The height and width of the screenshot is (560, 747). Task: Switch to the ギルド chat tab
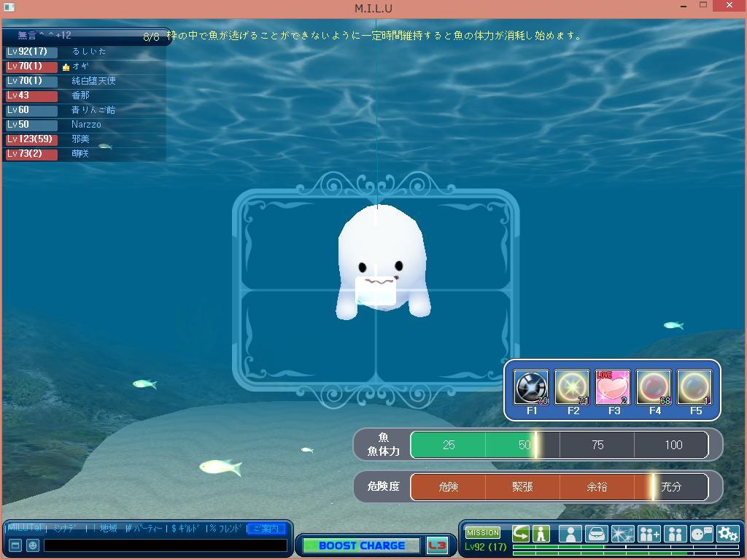[185, 529]
